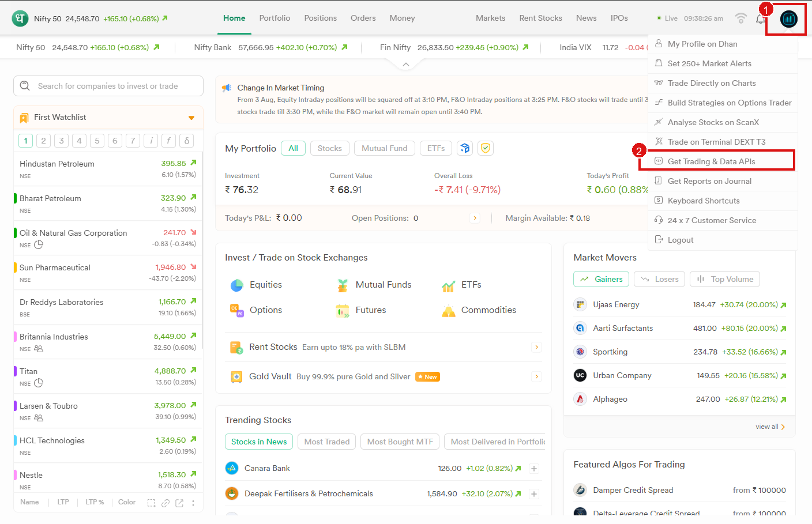Click the search magnifier icon

tap(25, 86)
